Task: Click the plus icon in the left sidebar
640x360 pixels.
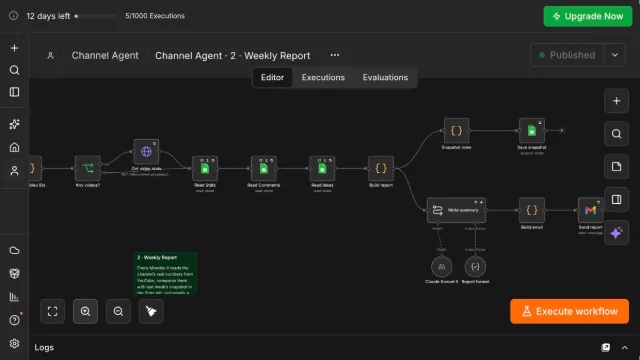Action: tap(14, 48)
